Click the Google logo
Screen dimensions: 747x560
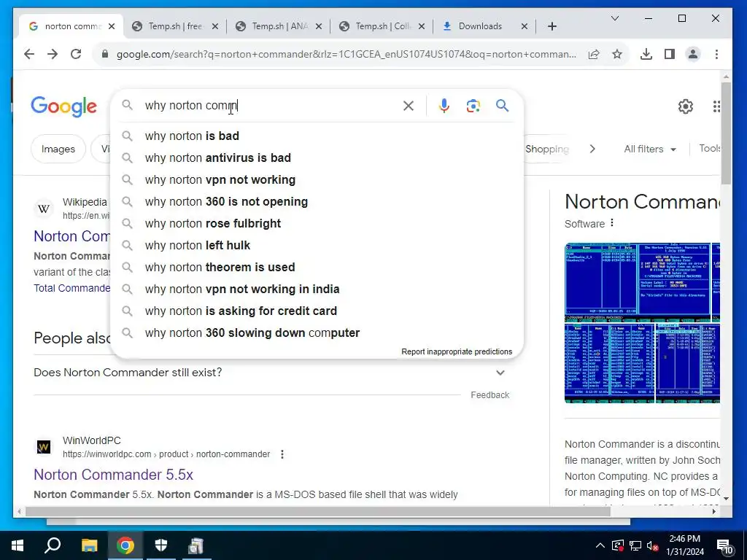(64, 106)
